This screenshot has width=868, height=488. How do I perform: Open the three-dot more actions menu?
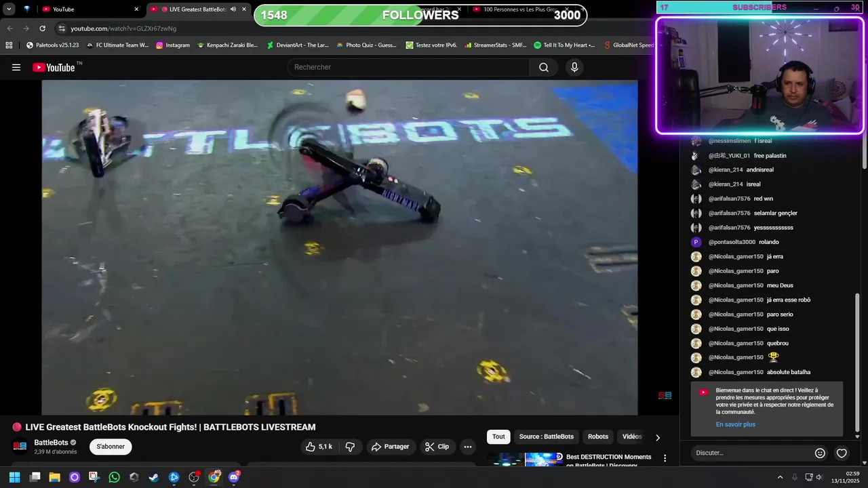(467, 447)
